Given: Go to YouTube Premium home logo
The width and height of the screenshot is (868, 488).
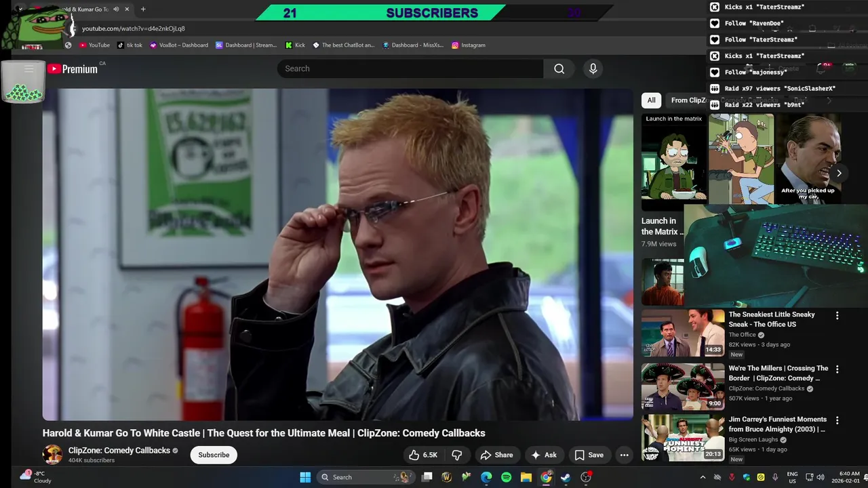Looking at the screenshot, I should [x=73, y=68].
